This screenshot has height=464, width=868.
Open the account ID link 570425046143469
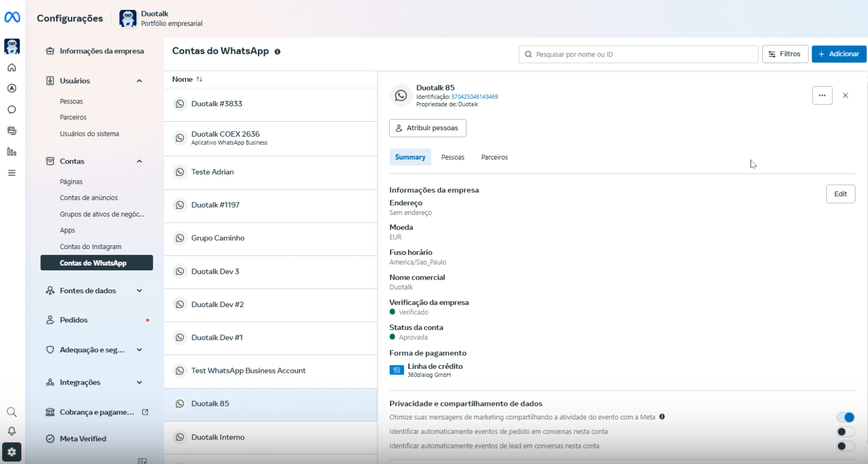pos(475,97)
